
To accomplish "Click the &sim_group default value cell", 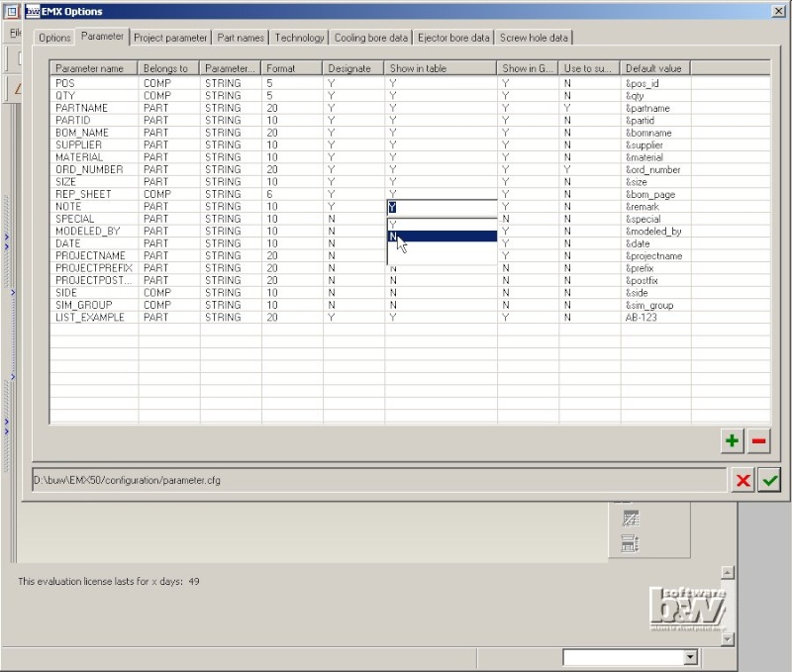I will click(655, 305).
